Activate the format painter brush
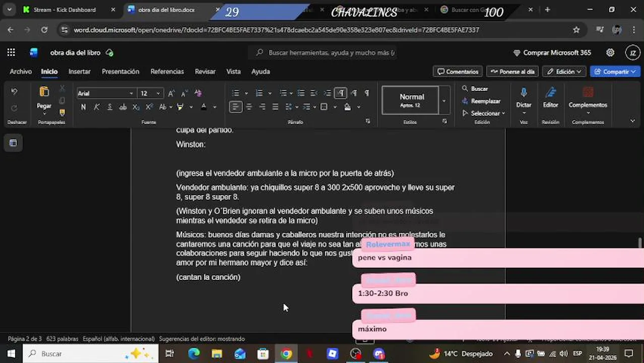This screenshot has width=644, height=363. pos(62,113)
